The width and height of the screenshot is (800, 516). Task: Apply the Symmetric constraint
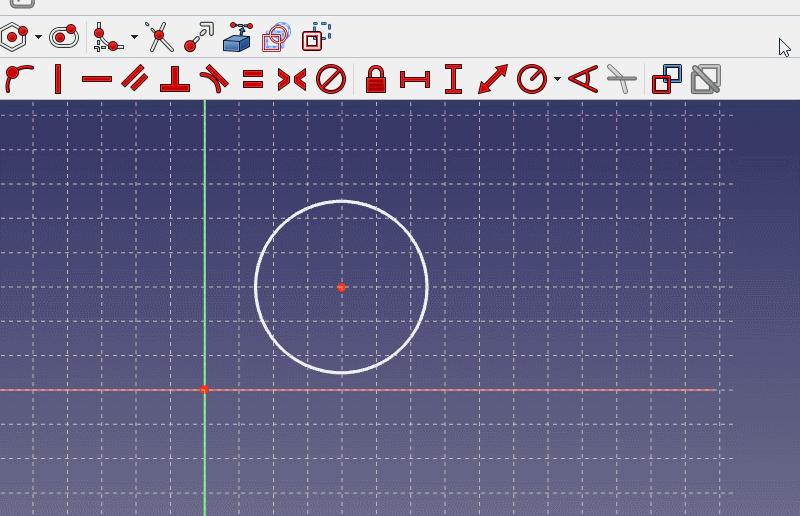point(292,78)
